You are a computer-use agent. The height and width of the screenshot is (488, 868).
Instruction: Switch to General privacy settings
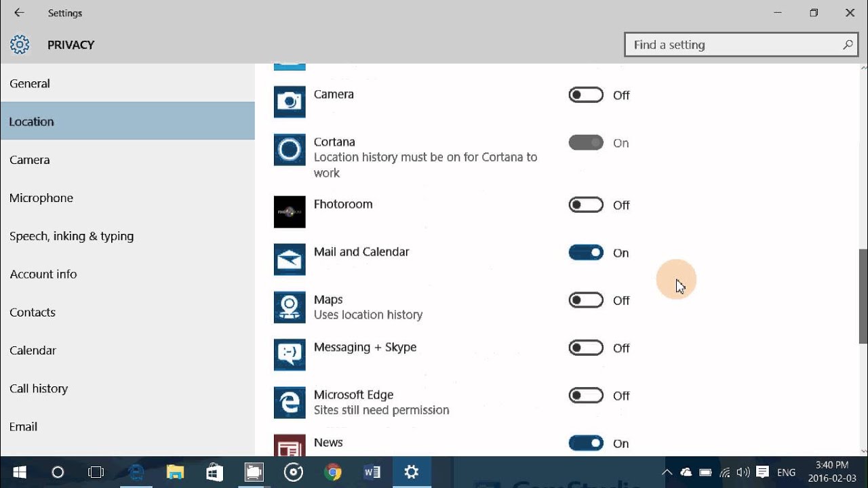pyautogui.click(x=30, y=83)
